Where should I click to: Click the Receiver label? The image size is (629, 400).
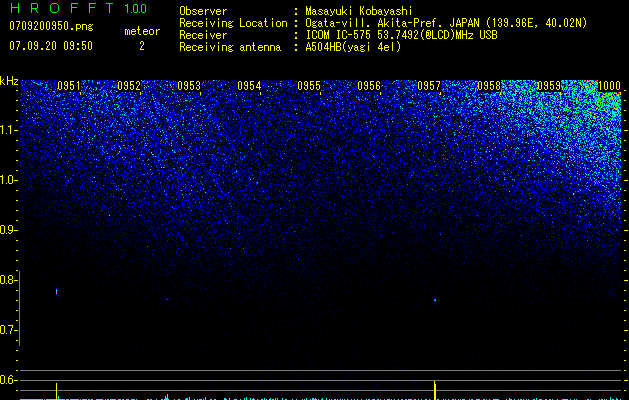(x=203, y=35)
